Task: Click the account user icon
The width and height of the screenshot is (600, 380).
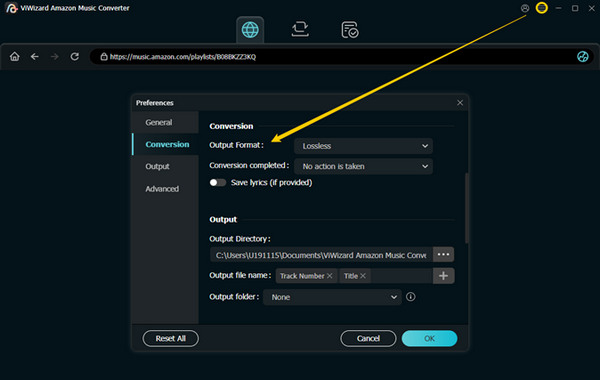Action: (525, 8)
